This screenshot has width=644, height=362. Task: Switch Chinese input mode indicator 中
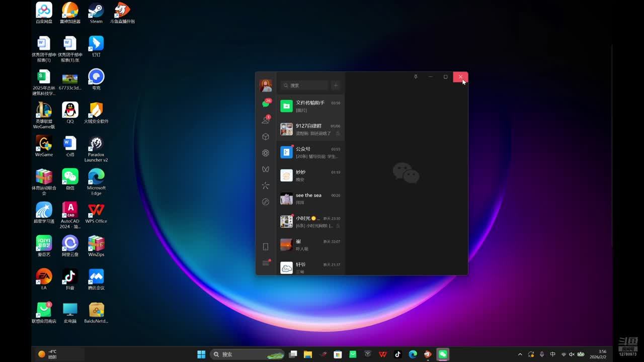tap(552, 354)
